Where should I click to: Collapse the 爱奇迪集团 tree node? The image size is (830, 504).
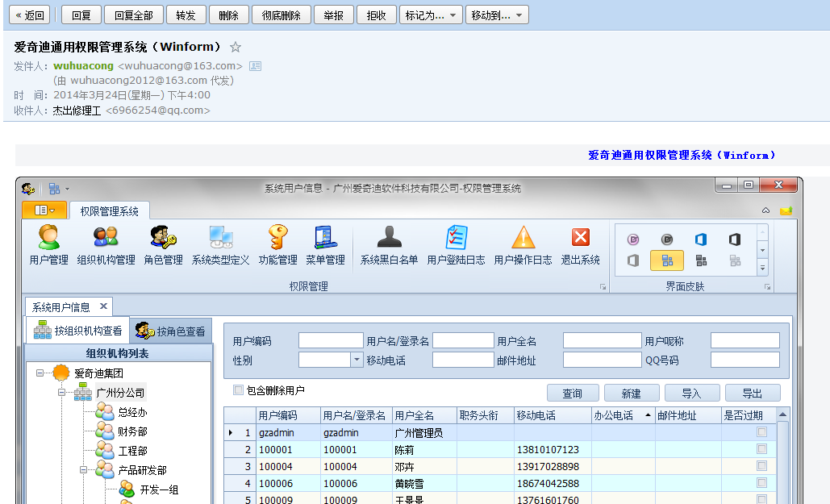coord(40,373)
